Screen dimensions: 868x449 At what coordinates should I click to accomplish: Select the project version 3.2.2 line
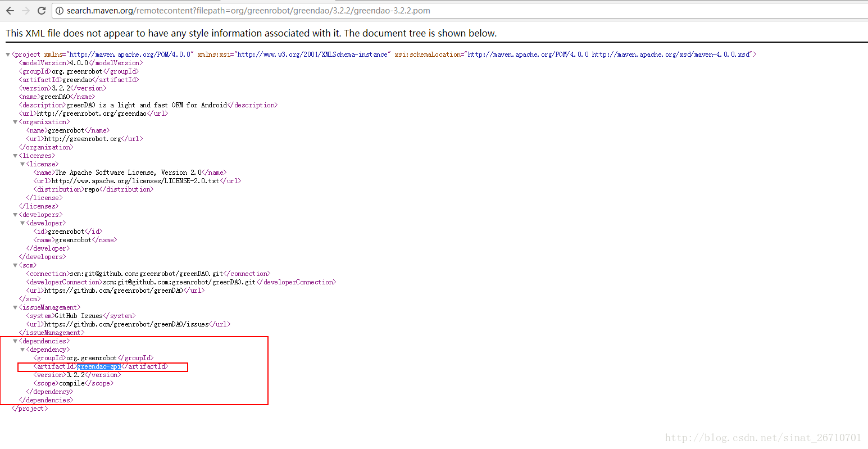coord(62,88)
